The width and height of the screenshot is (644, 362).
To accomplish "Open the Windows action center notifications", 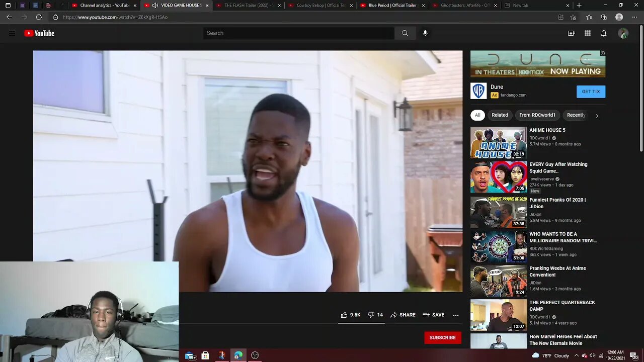I will click(633, 355).
